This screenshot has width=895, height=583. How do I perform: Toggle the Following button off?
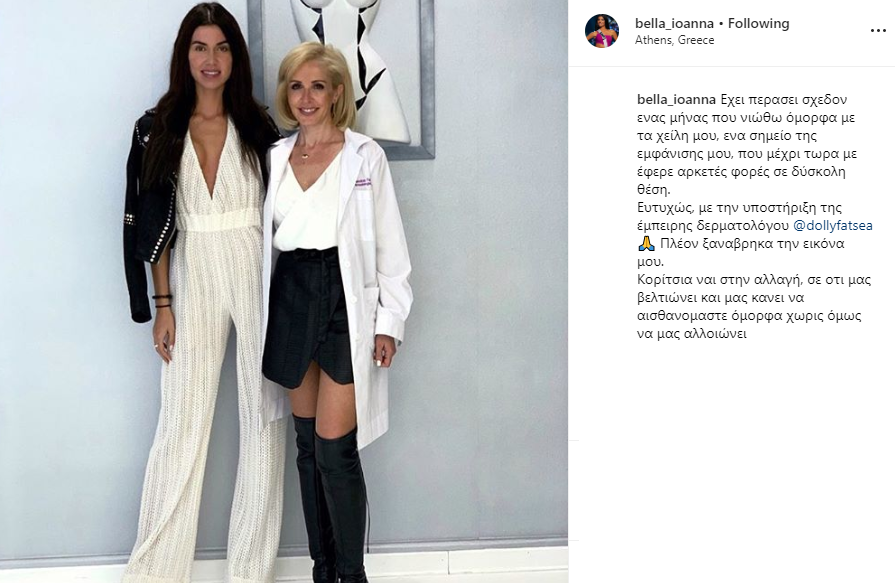point(759,23)
